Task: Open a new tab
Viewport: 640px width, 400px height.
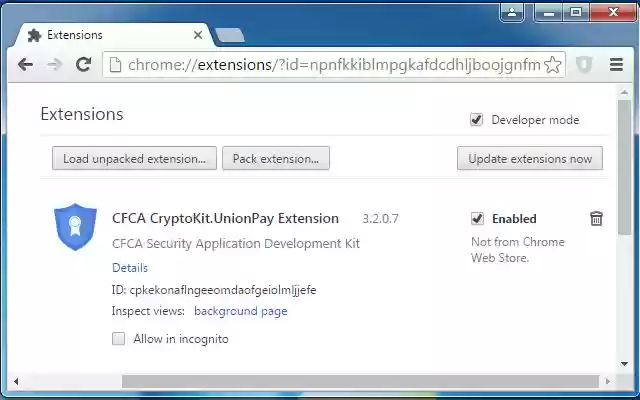Action: pos(229,35)
